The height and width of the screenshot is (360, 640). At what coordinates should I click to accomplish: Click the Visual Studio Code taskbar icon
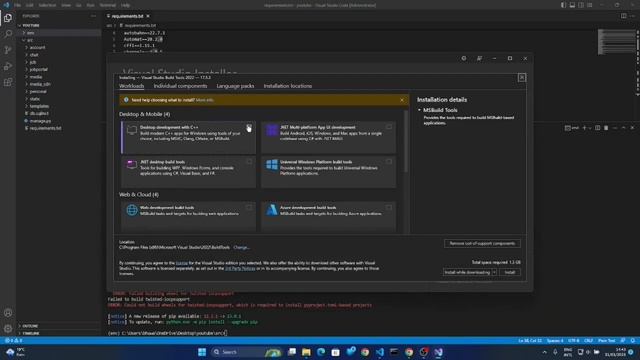click(380, 352)
